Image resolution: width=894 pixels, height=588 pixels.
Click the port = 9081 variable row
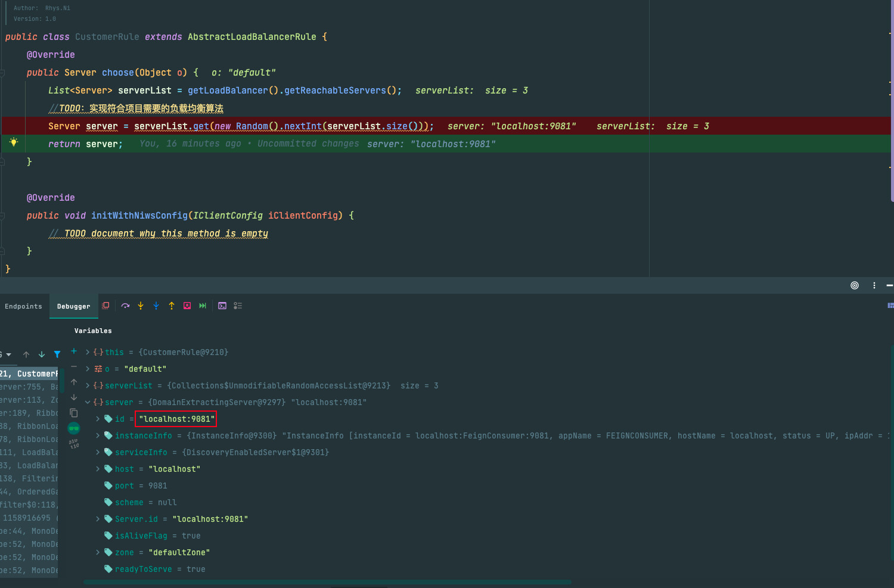[x=141, y=486]
